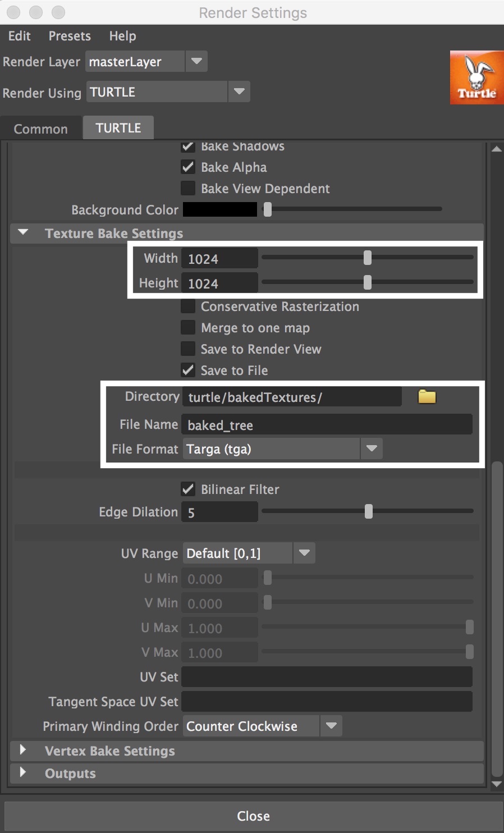Click the Directory path field
This screenshot has width=504, height=833.
[292, 397]
